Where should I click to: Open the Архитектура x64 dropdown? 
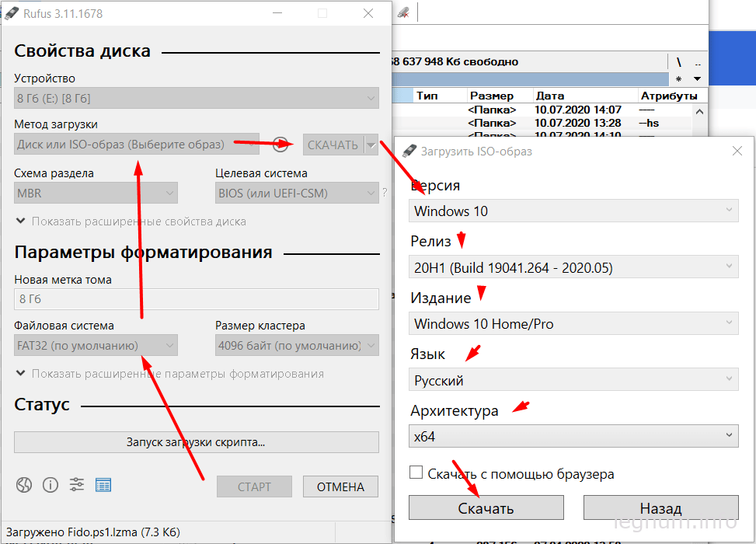pyautogui.click(x=573, y=436)
